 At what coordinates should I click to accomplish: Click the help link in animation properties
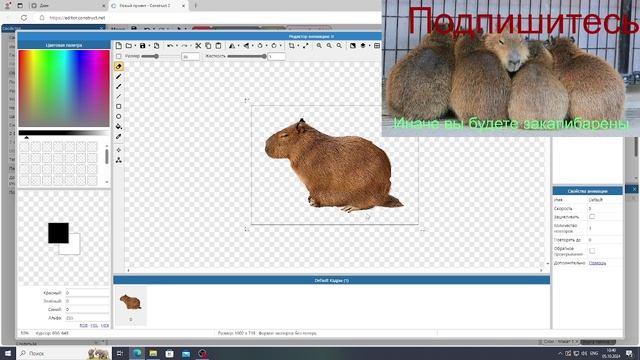pos(597,263)
